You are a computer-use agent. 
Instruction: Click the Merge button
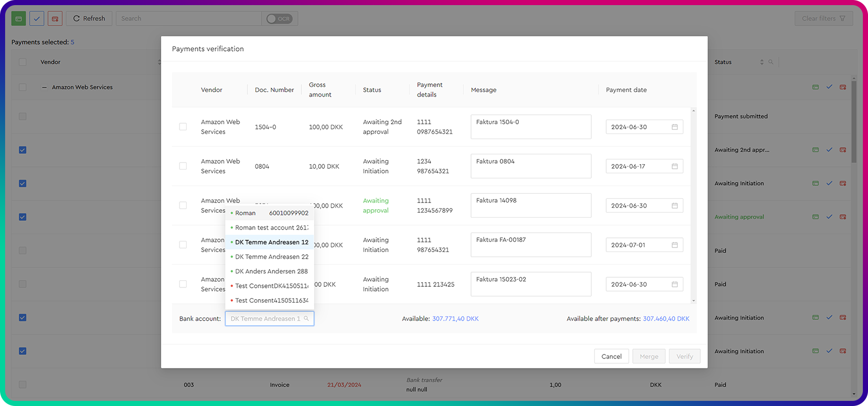649,356
